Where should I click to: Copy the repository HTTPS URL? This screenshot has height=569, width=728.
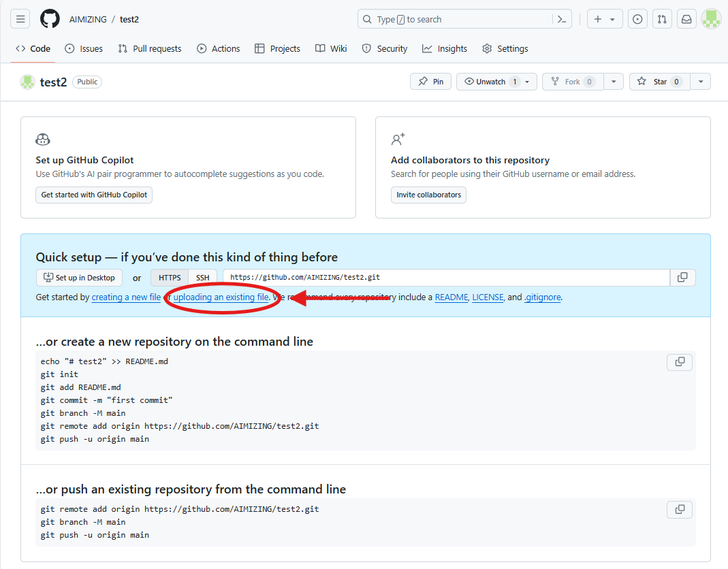pyautogui.click(x=682, y=278)
